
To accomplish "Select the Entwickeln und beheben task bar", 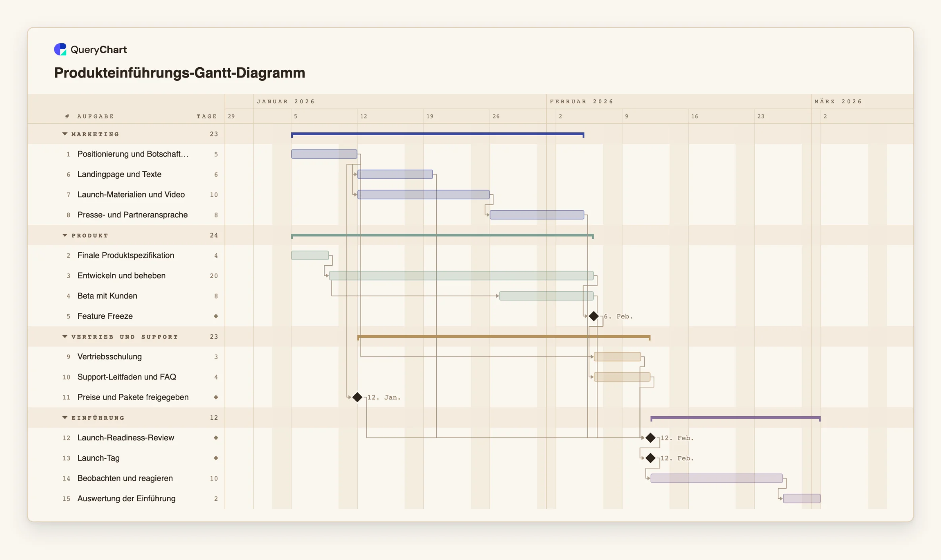I will tap(461, 276).
